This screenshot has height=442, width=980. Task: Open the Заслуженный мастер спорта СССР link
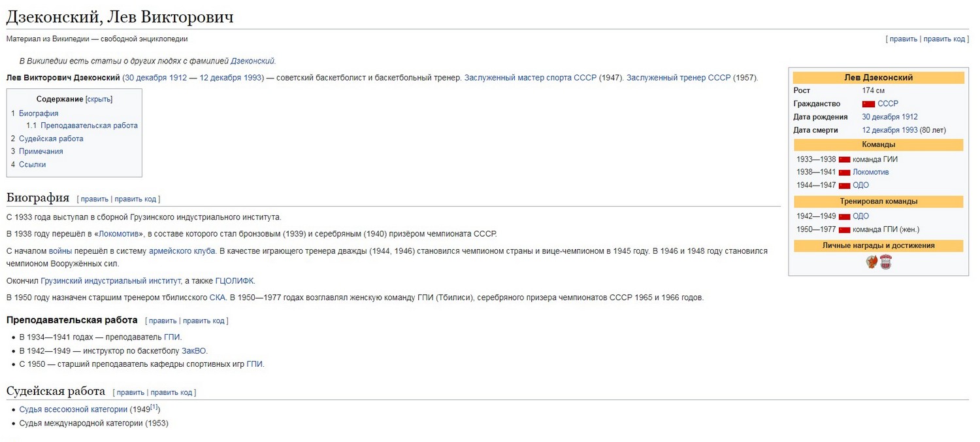[x=530, y=78]
